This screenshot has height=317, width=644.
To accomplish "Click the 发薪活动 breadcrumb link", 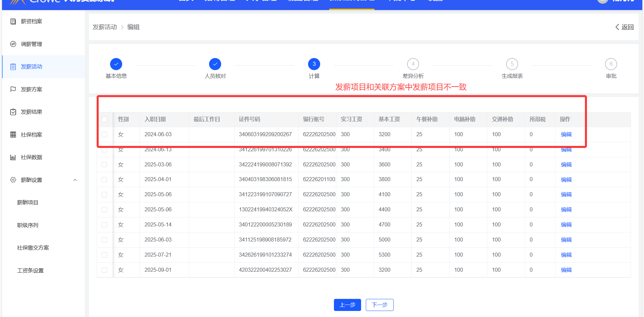I will click(105, 27).
